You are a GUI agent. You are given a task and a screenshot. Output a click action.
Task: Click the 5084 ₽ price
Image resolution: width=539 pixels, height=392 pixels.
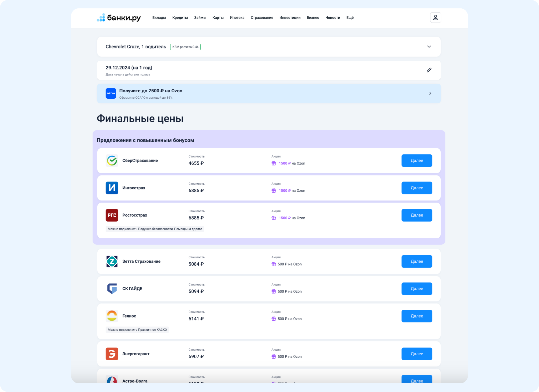196,264
